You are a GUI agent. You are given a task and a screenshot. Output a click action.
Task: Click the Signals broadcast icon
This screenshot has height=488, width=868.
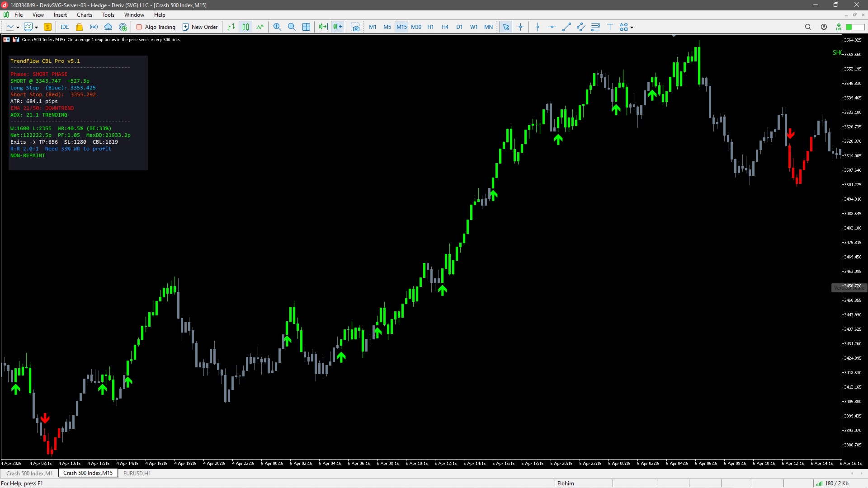click(94, 27)
